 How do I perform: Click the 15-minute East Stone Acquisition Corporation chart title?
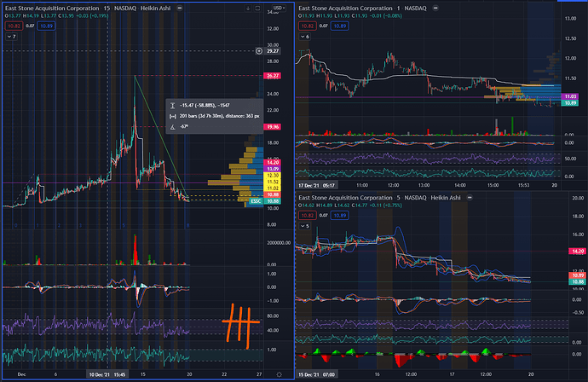[88, 8]
